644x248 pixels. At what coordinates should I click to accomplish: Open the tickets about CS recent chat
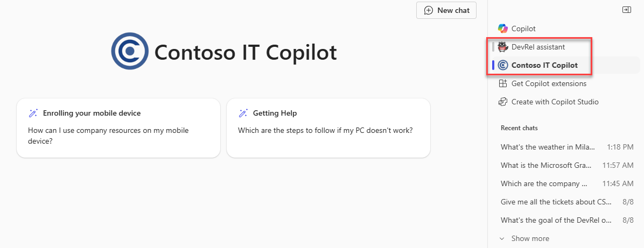[567, 202]
